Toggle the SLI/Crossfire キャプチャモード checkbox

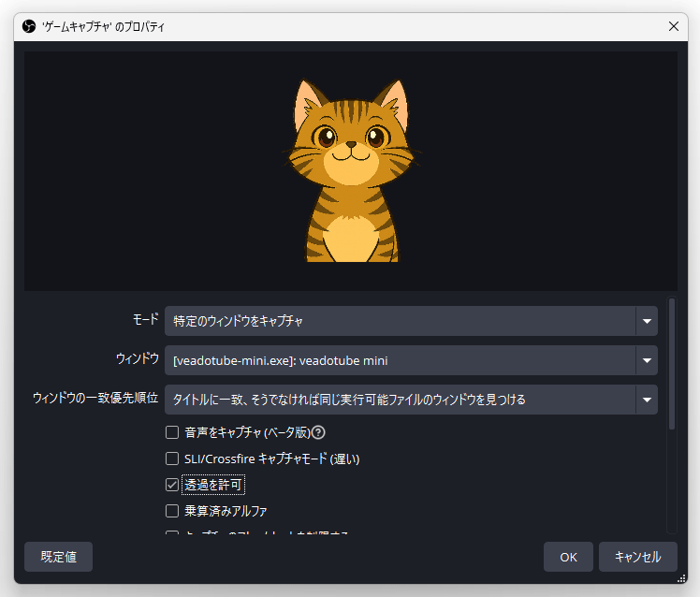click(171, 459)
